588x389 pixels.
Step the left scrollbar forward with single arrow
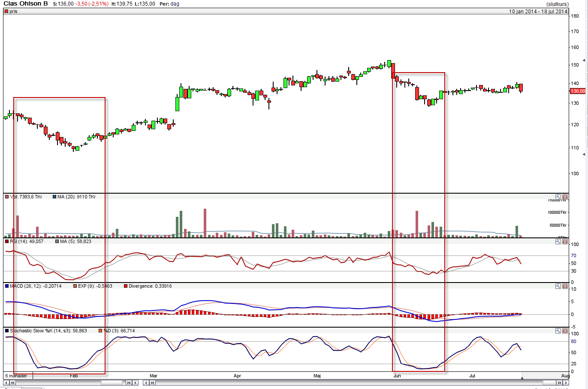coord(135,383)
